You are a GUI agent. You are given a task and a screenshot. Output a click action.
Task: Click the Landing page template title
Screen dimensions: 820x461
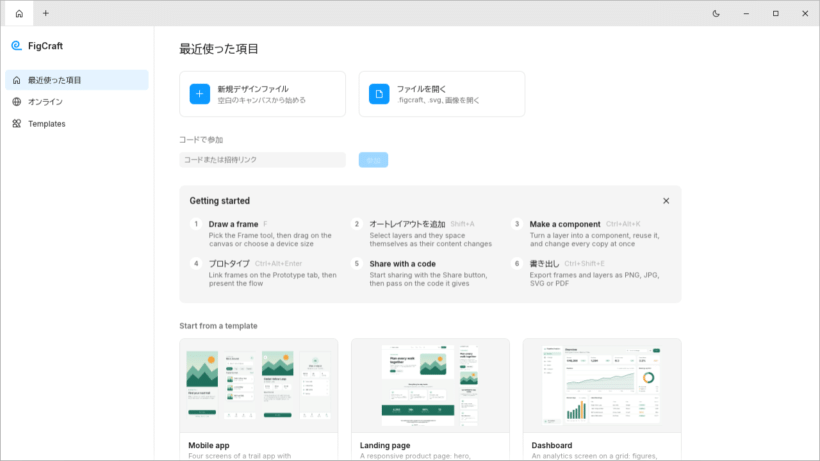coord(385,445)
